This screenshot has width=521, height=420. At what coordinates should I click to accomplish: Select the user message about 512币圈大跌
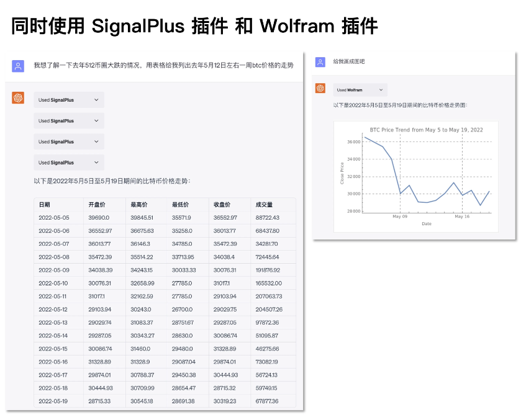coord(163,65)
